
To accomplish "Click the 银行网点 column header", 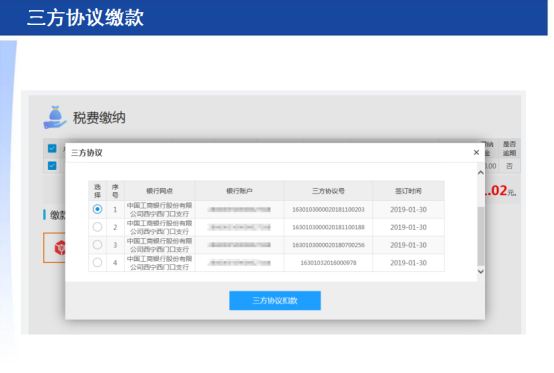I will 159,191.
